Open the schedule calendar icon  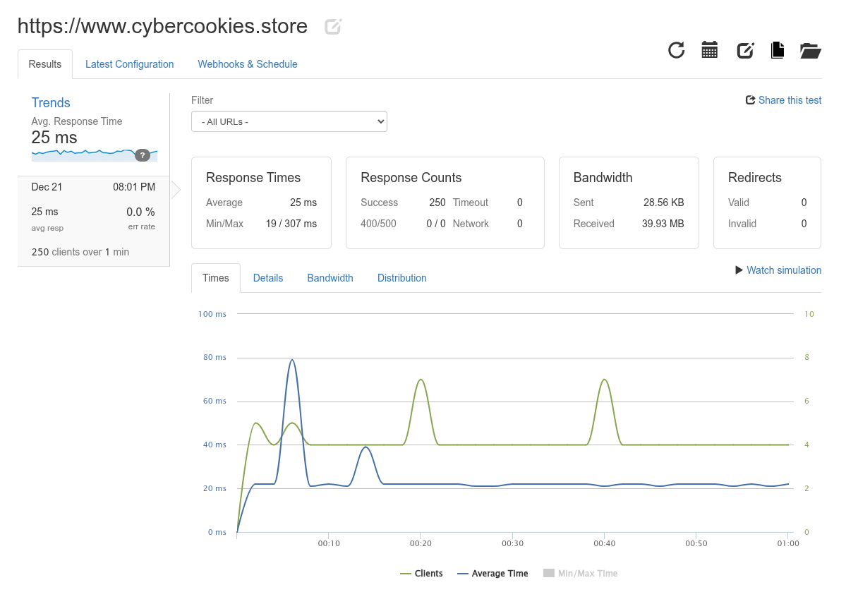709,50
